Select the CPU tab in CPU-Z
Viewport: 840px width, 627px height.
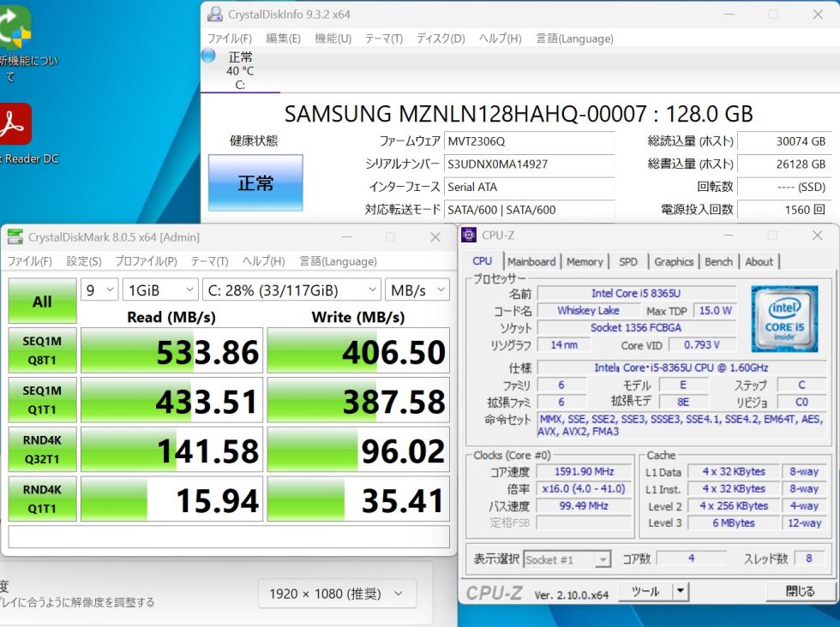click(x=482, y=260)
